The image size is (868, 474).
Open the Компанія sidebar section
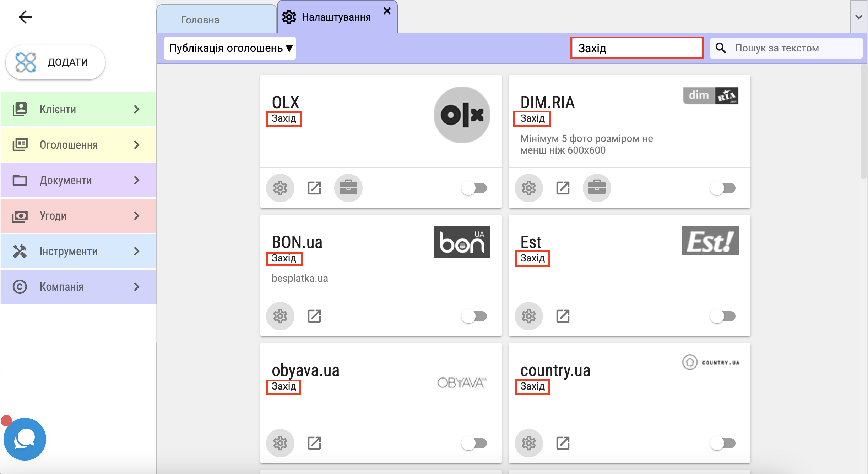click(x=78, y=287)
